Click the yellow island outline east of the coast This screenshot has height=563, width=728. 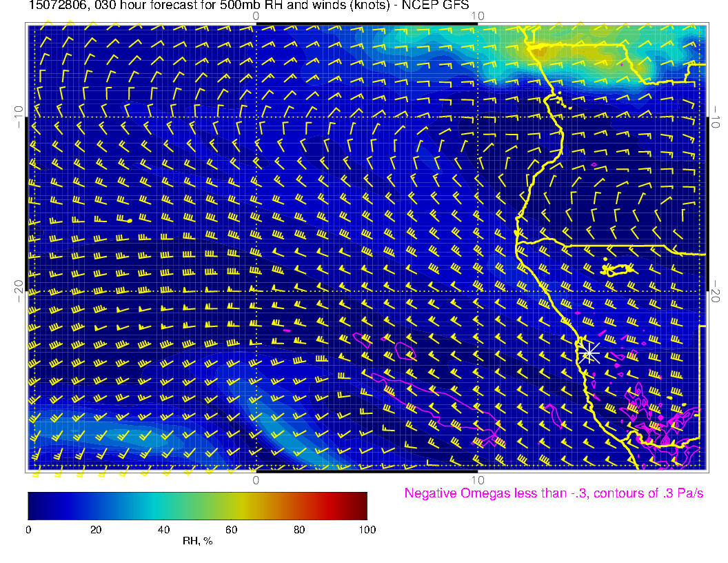617,268
